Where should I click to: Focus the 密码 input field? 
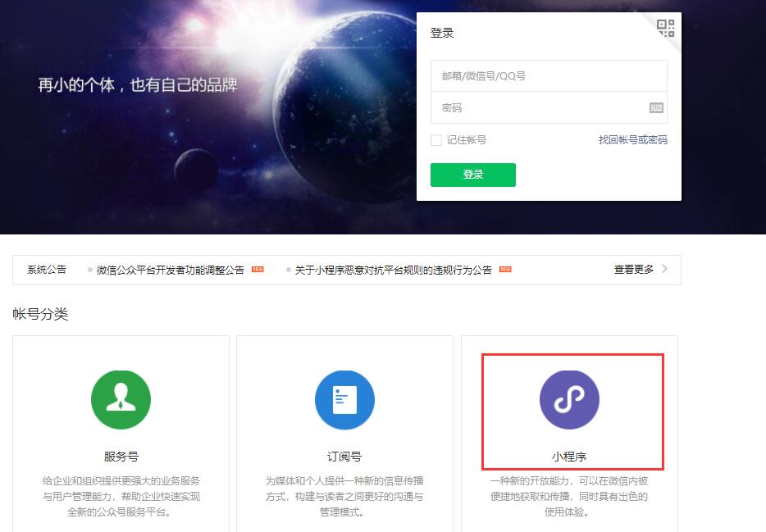(x=549, y=107)
